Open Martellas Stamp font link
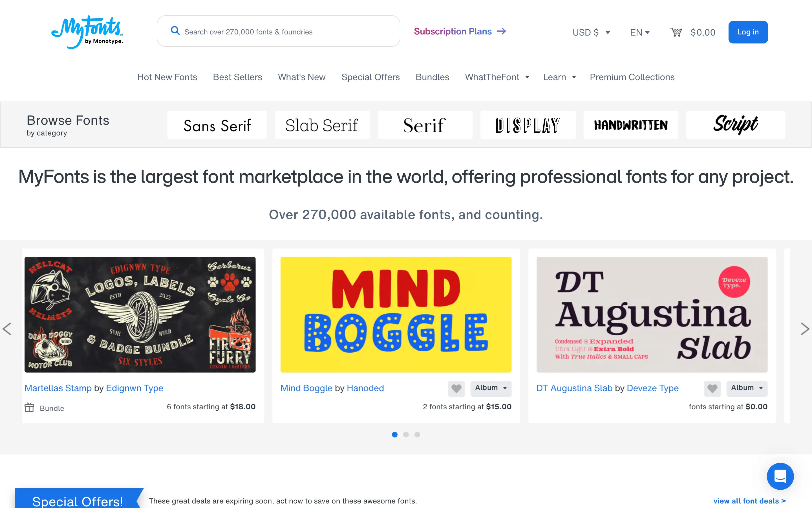812x508 pixels. [58, 388]
